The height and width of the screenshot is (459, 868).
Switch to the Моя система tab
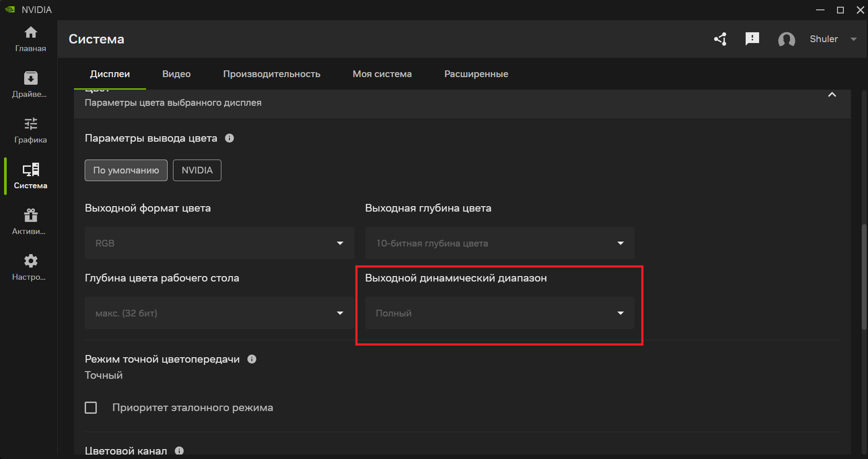[x=382, y=74]
